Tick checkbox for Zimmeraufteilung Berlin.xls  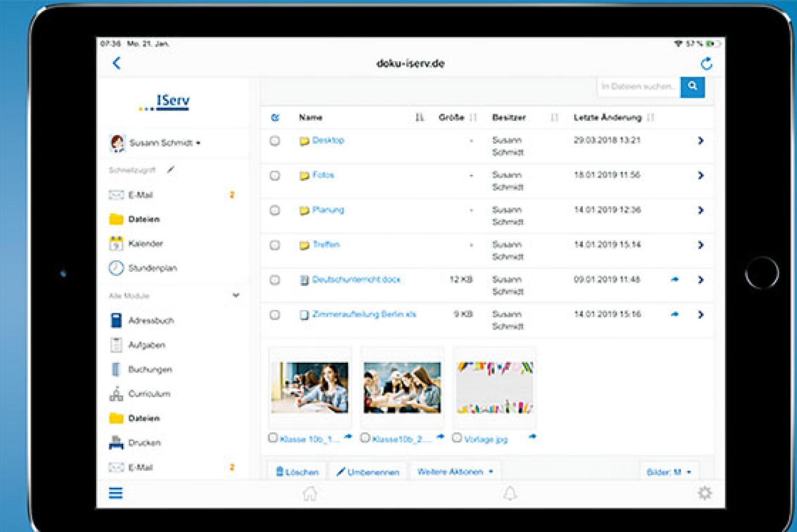click(274, 315)
